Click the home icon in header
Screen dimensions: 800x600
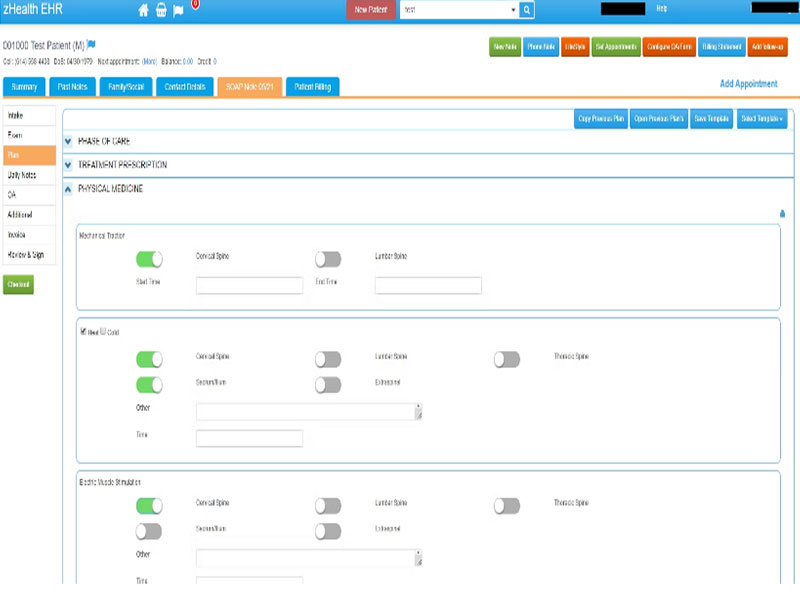click(x=144, y=10)
